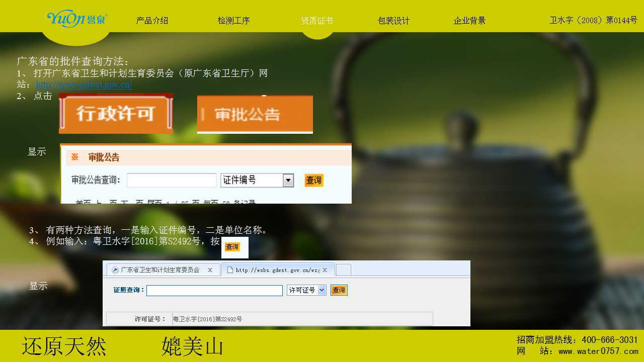Image resolution: width=644 pixels, height=362 pixels.
Task: Click the 查询 button beside 证件编号
Action: coord(314,180)
